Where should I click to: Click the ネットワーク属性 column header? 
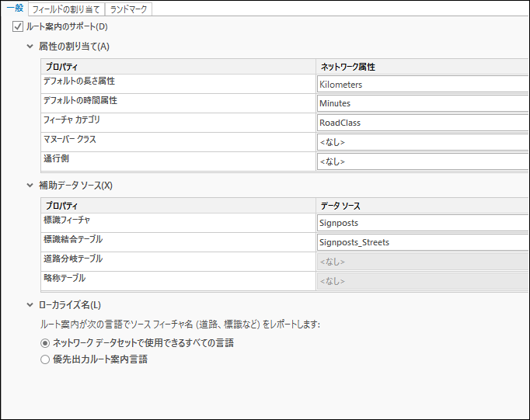point(422,67)
